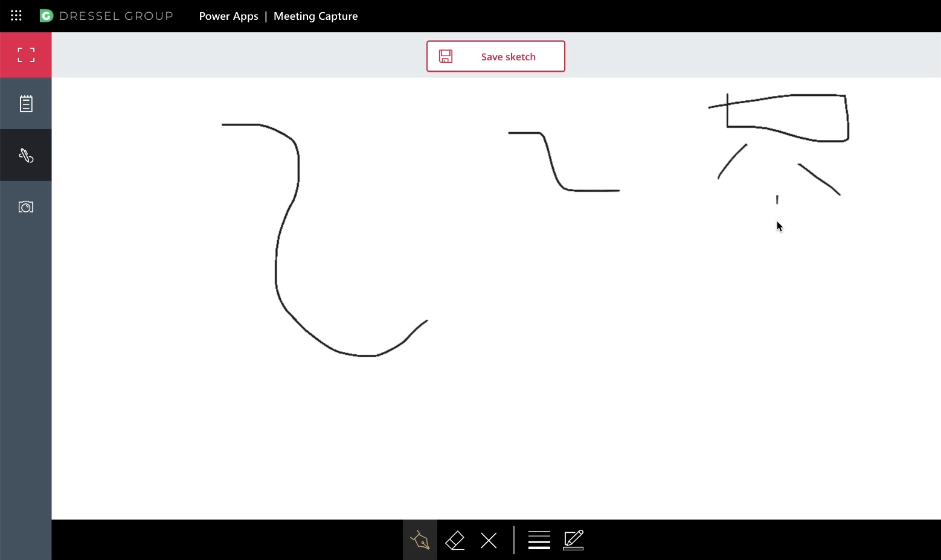Open the app launcher waffle menu
Screen dimensions: 941x560
click(16, 16)
